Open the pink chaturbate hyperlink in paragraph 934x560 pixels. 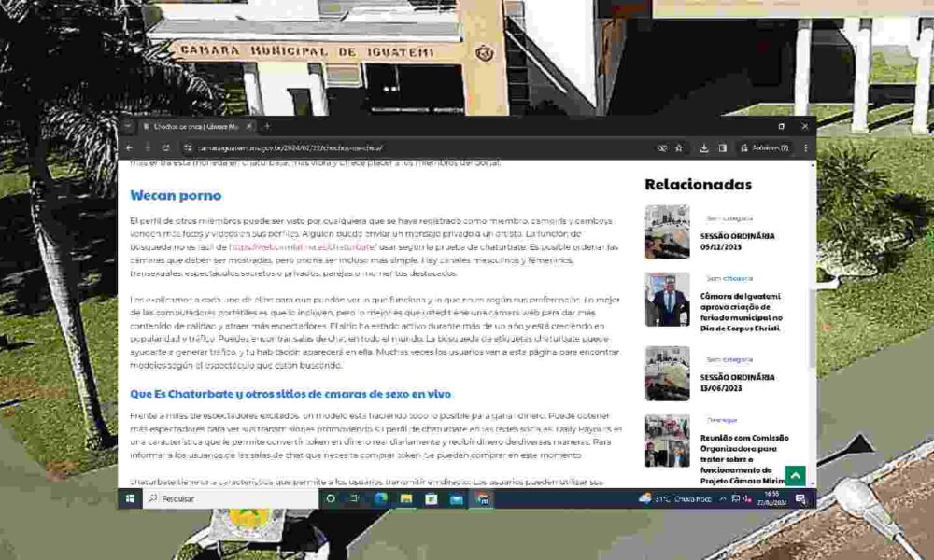[303, 247]
